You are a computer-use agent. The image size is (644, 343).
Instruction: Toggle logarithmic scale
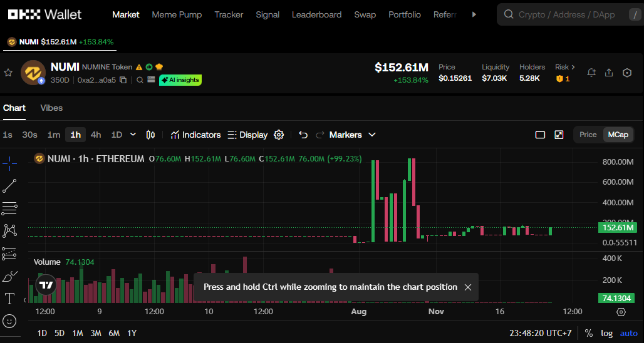606,333
